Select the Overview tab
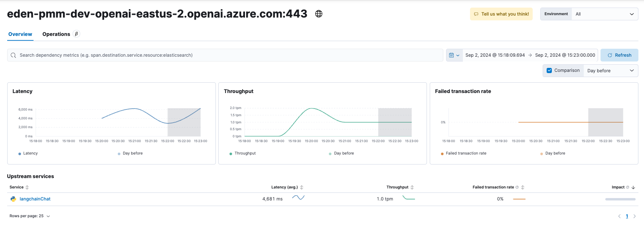Screen dimensions: 644x230 [x=20, y=34]
